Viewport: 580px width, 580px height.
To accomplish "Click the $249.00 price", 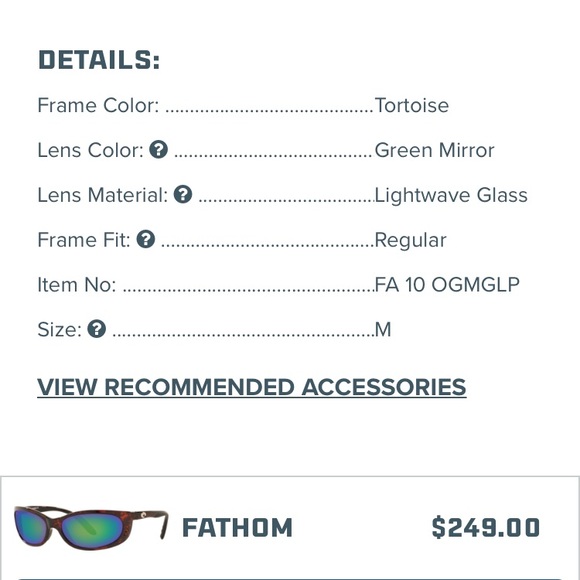I will tap(485, 527).
